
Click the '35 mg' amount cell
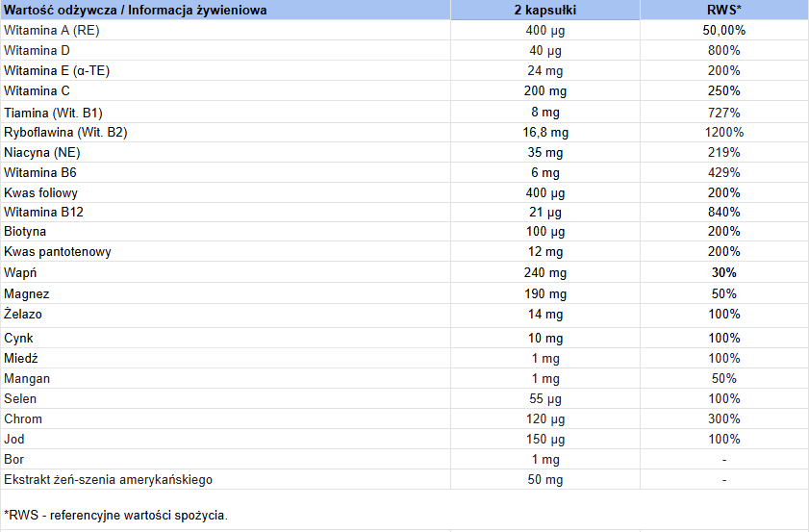[x=544, y=153]
